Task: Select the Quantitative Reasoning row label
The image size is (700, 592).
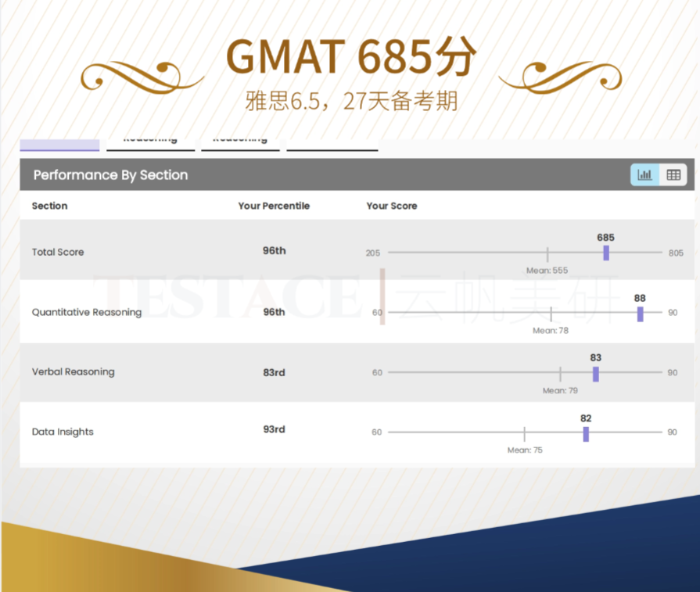Action: (87, 313)
